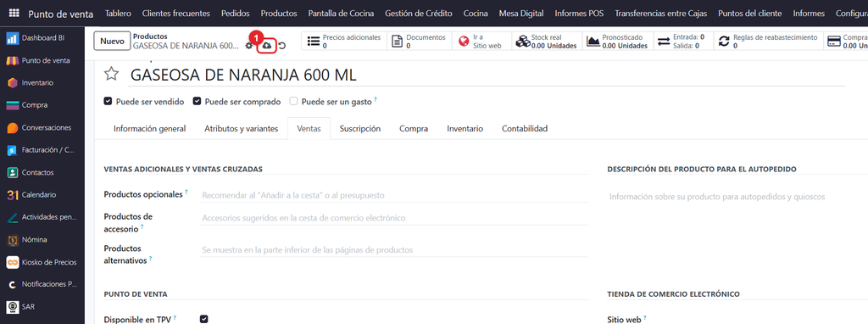The image size is (868, 324).
Task: Open the apps grid menu icon
Action: pos(14,14)
